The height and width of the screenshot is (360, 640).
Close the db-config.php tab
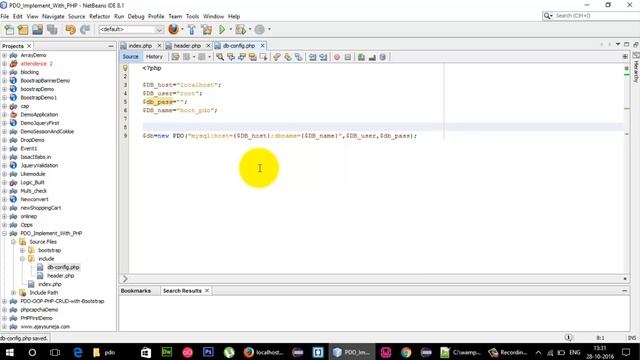[x=262, y=45]
